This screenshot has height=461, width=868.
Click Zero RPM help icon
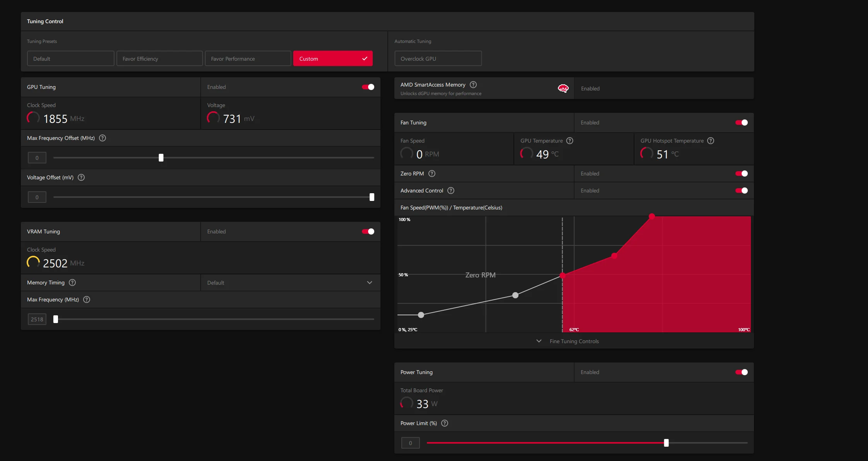[432, 174]
